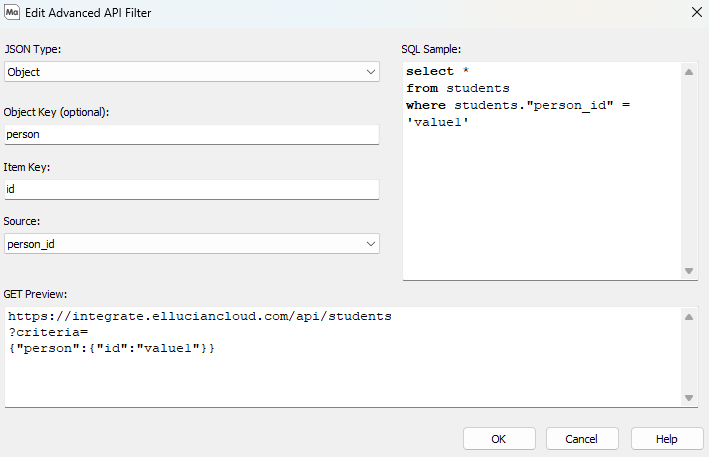The image size is (709, 457).
Task: Click the Object Key field containing person
Action: [x=191, y=134]
